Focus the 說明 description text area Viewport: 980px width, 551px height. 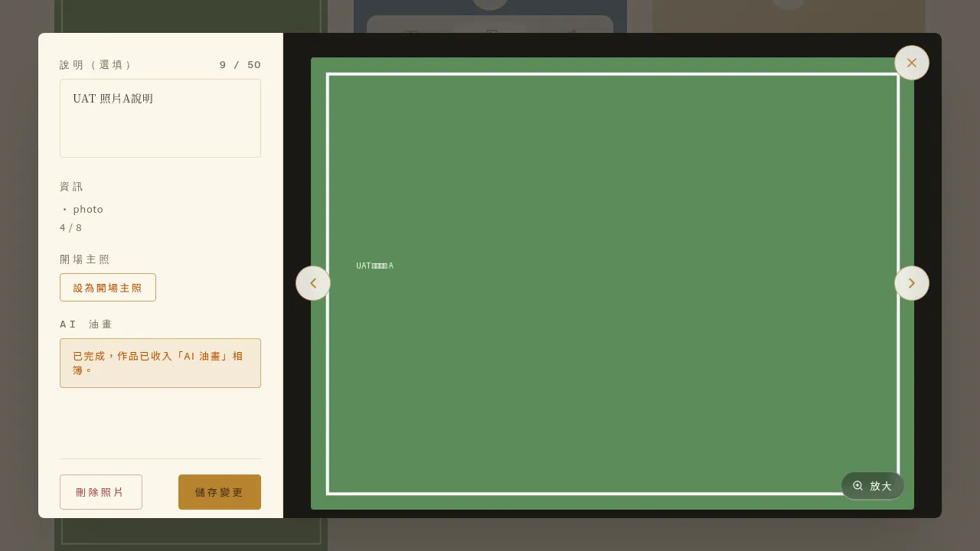click(x=160, y=119)
